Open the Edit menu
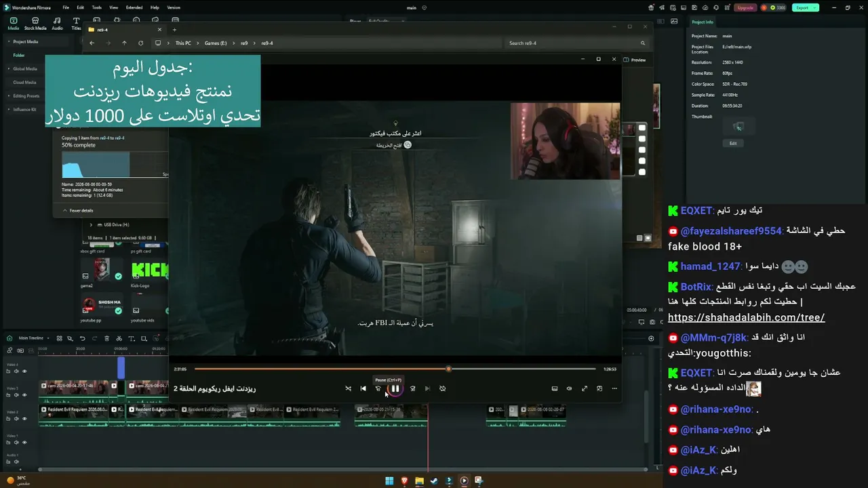This screenshot has width=868, height=488. (x=79, y=7)
